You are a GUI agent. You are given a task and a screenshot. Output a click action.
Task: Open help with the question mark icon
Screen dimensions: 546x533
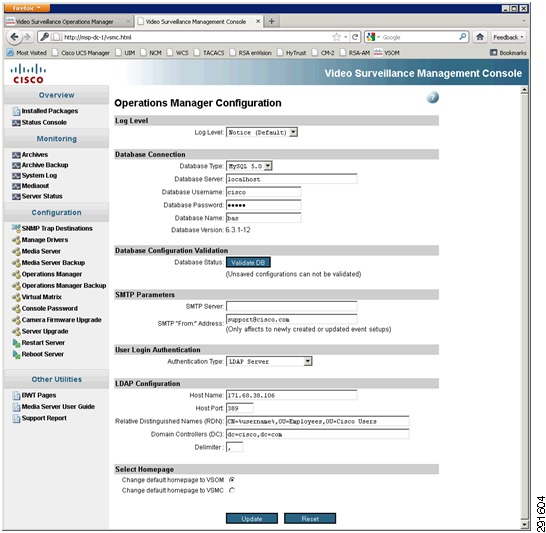click(432, 97)
